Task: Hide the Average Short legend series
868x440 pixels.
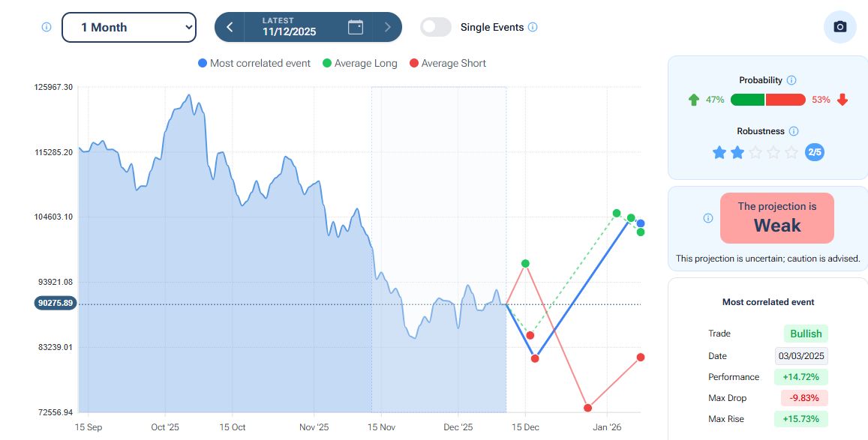Action: click(x=447, y=64)
